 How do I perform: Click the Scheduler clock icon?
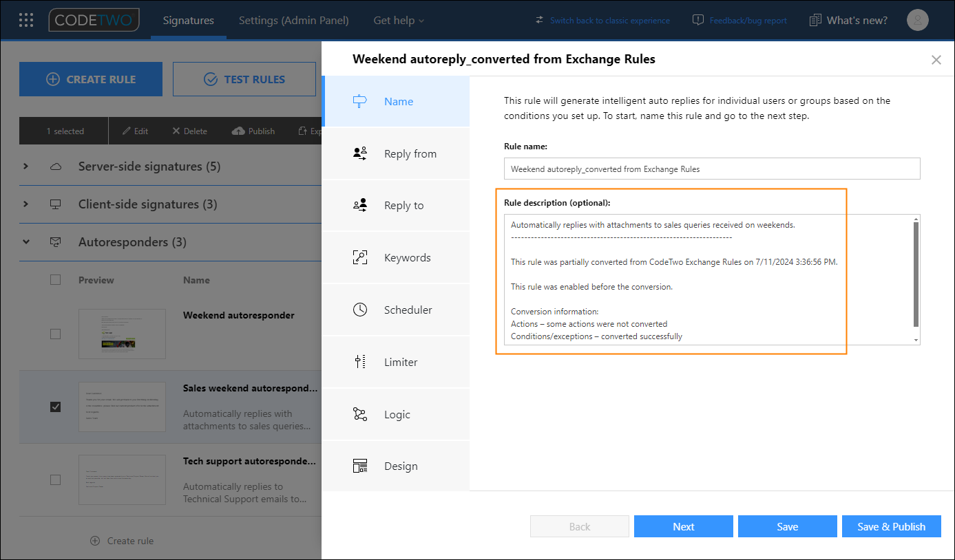[x=359, y=310]
